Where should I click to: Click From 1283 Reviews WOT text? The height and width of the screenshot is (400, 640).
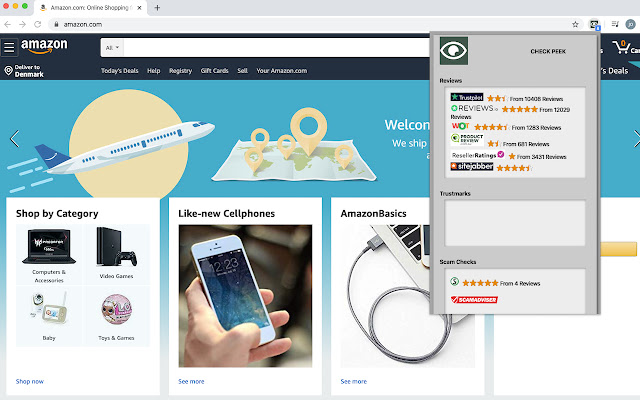pyautogui.click(x=536, y=127)
